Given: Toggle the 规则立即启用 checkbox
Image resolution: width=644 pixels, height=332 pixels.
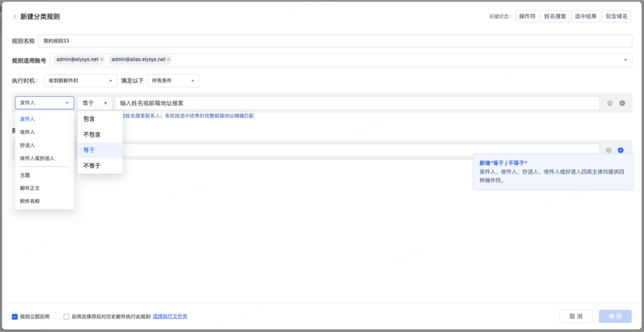Looking at the screenshot, I should pos(15,316).
